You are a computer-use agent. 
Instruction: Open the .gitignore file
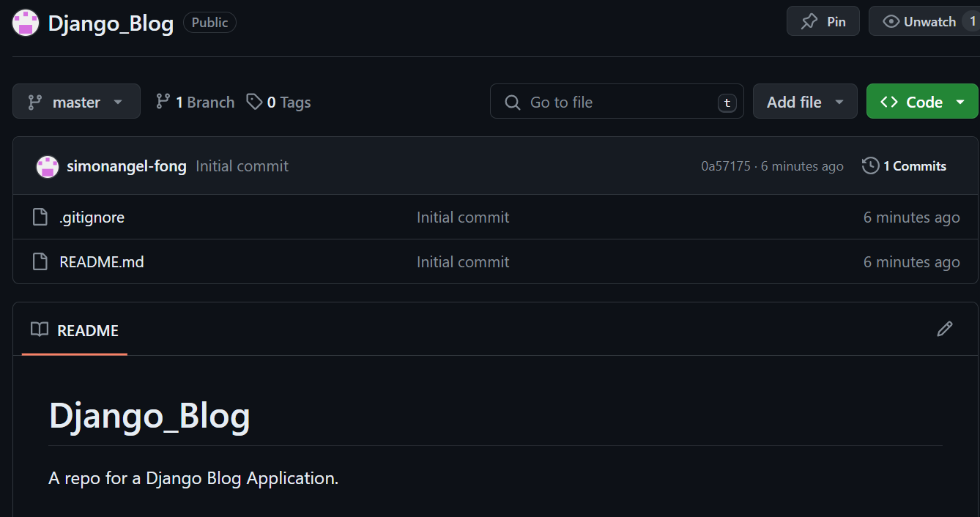[92, 217]
